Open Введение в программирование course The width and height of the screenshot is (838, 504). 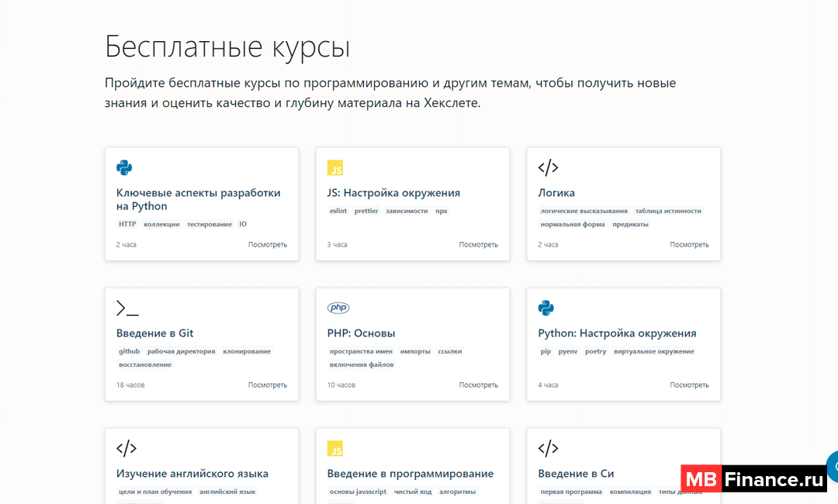pos(410,474)
